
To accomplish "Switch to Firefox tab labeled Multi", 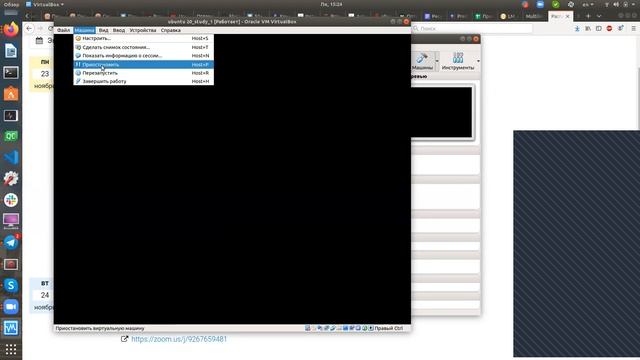I will pos(534,16).
